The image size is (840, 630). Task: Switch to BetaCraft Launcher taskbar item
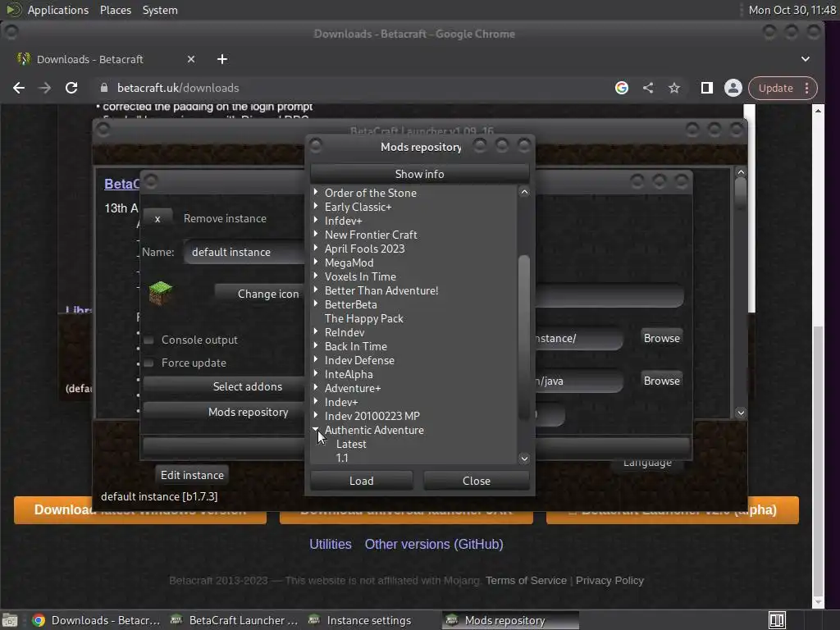click(234, 620)
